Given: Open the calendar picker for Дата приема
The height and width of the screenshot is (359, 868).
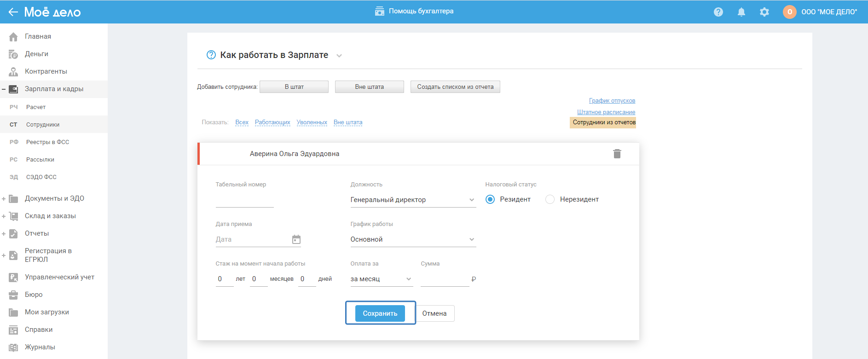Looking at the screenshot, I should (296, 239).
